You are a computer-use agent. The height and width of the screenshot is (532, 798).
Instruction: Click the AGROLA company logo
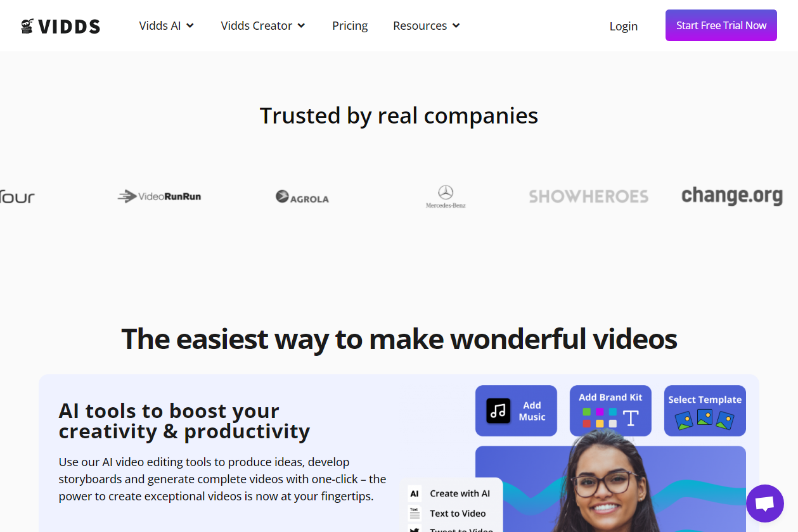tap(302, 197)
